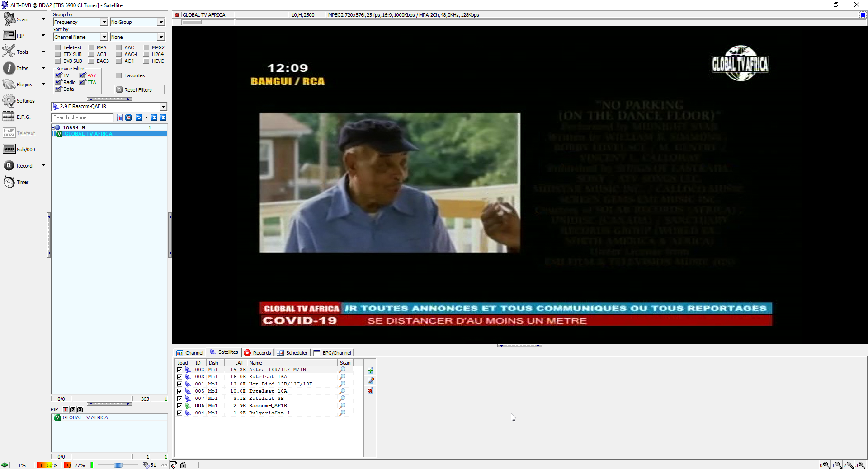Enable the H264 filter checkbox
Screen dimensions: 868x469
146,54
